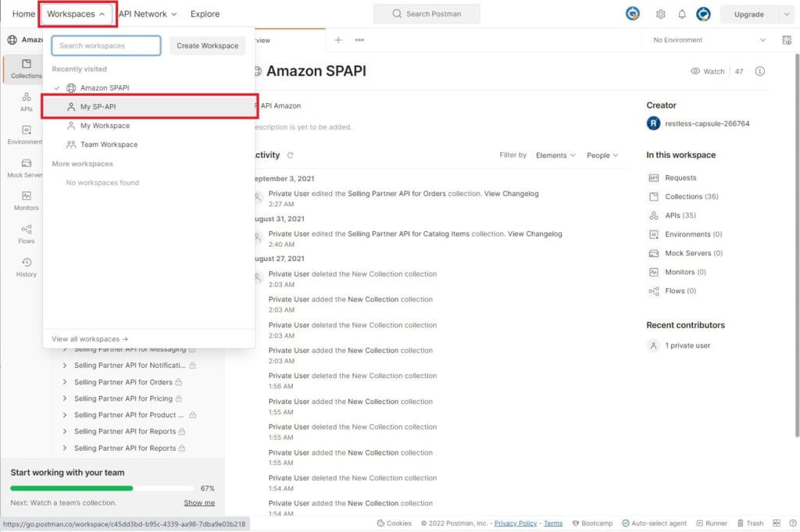
Task: Toggle the Workspaces dropdown menu
Action: [77, 14]
